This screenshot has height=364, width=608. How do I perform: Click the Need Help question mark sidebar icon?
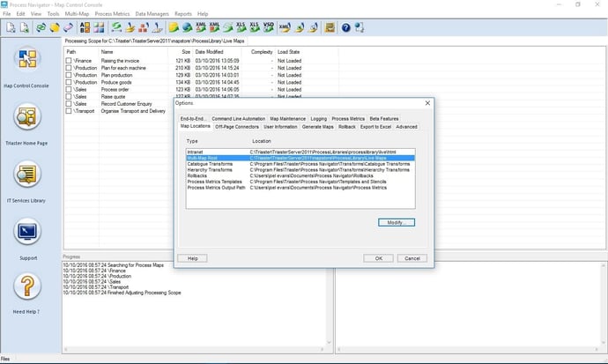27,286
